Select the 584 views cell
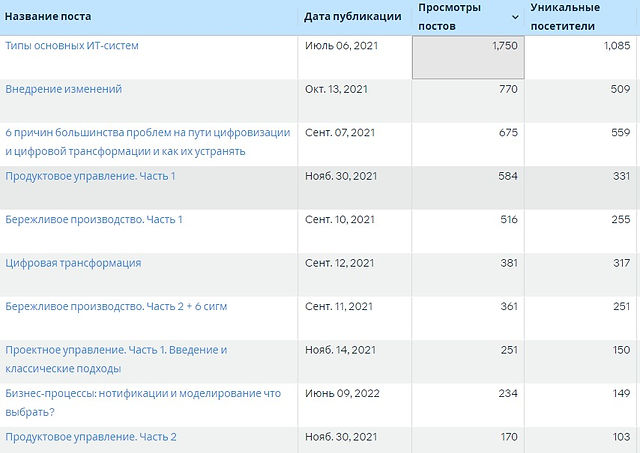Image resolution: width=640 pixels, height=453 pixels. coord(468,188)
